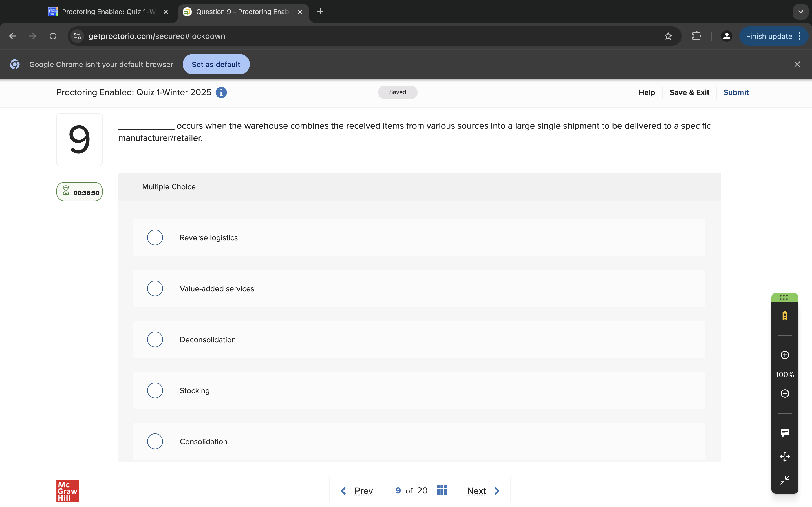Open the tab search dropdown chevron
This screenshot has width=812, height=507.
pyautogui.click(x=800, y=12)
